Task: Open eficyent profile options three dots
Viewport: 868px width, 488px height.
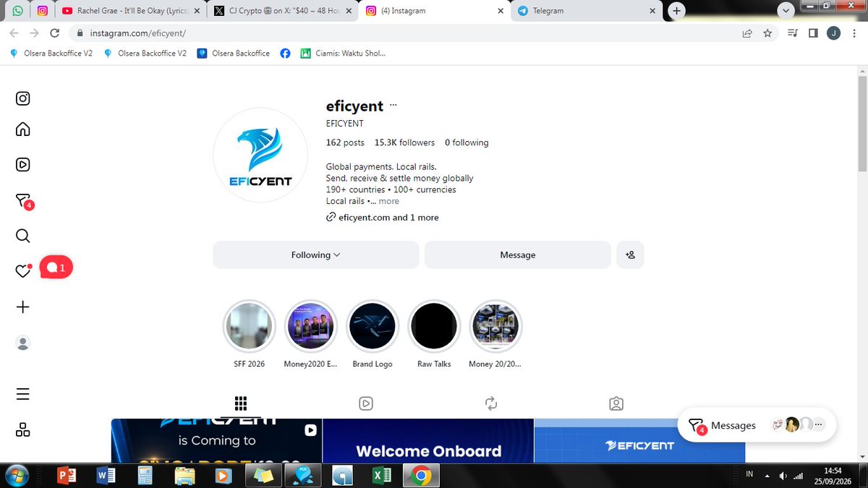Action: pyautogui.click(x=393, y=106)
